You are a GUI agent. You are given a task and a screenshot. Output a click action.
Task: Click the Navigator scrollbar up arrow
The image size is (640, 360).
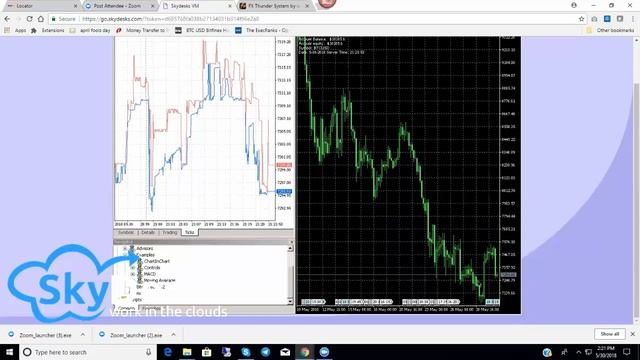[x=290, y=248]
